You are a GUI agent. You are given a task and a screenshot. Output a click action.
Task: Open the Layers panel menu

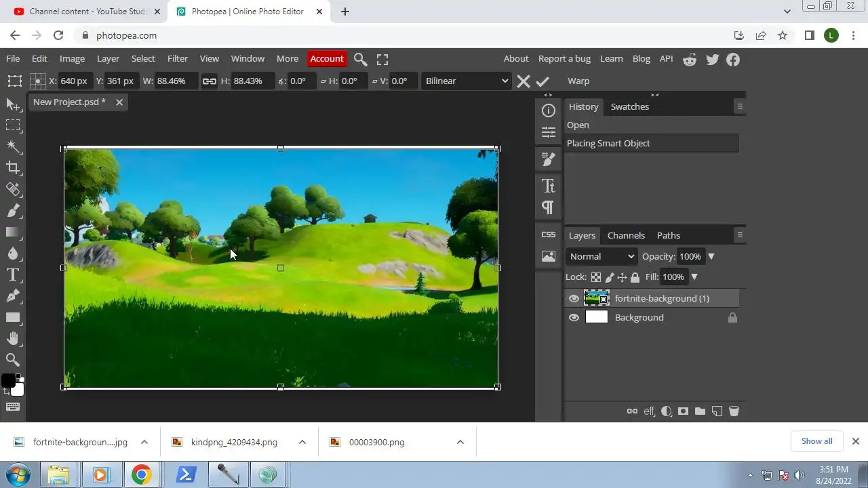(x=740, y=235)
